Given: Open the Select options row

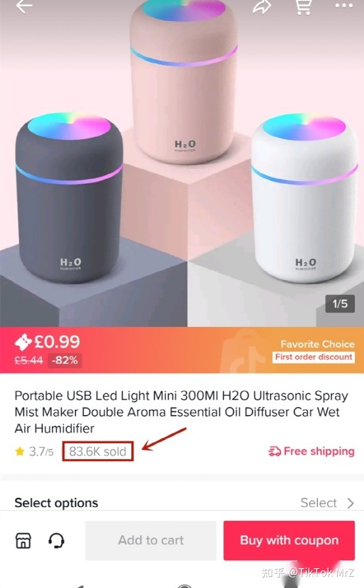Looking at the screenshot, I should click(182, 502).
